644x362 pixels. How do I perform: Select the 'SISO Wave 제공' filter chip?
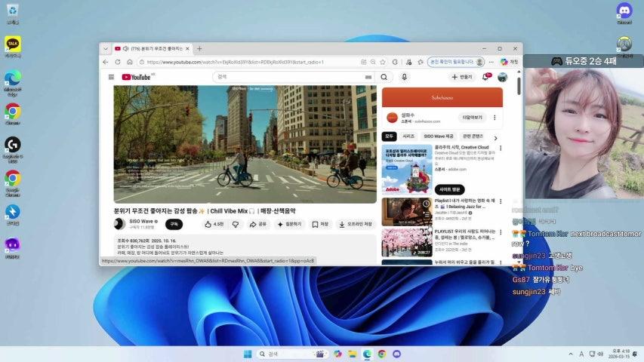pos(438,137)
